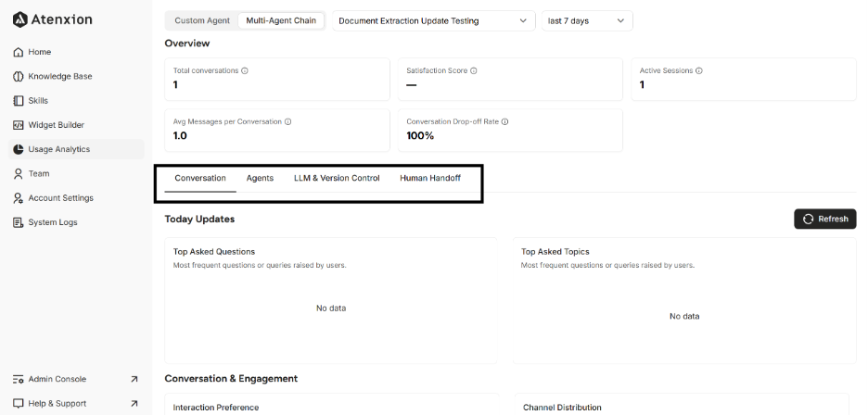This screenshot has width=868, height=415.
Task: Click the Usage Analytics pie chart icon
Action: (x=18, y=149)
